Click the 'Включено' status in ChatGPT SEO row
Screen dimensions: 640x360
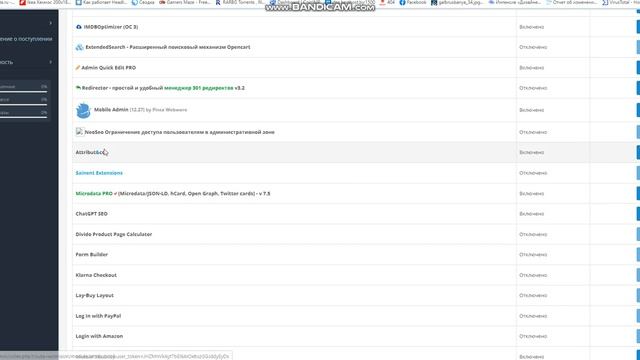pos(531,214)
